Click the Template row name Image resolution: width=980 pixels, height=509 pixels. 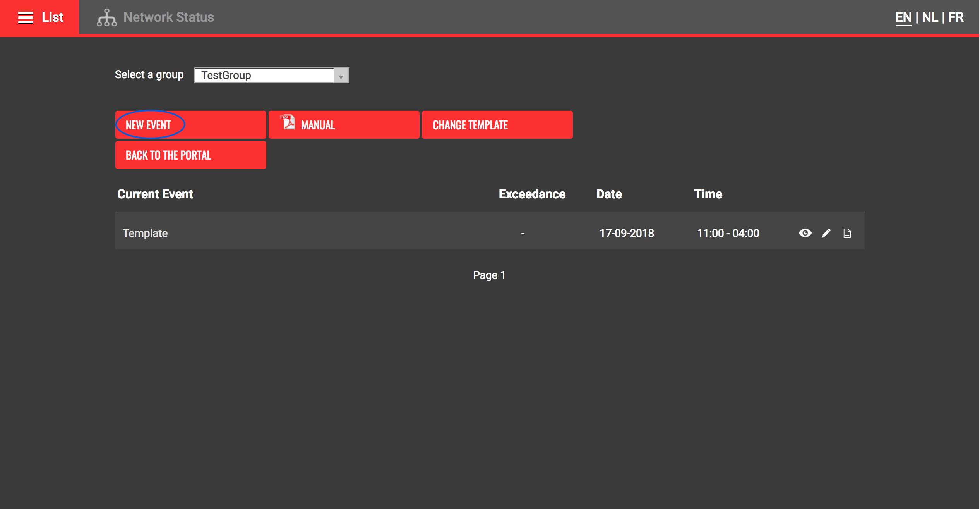[x=145, y=233]
